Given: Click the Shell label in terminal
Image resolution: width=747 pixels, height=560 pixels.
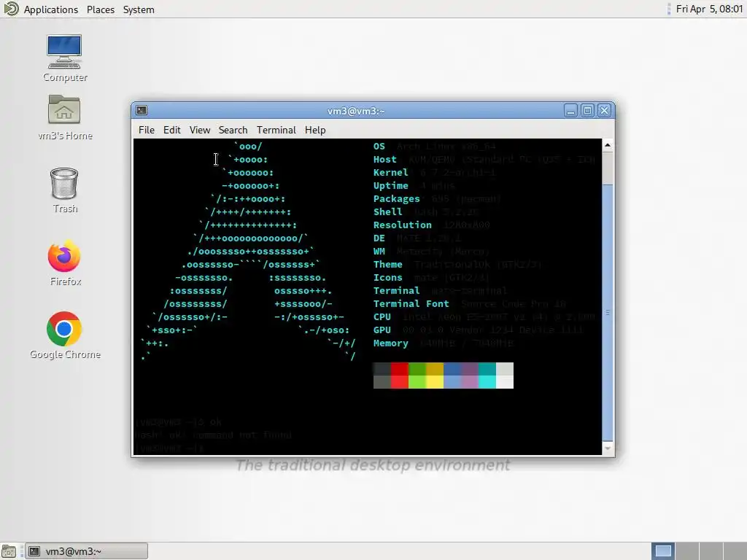Looking at the screenshot, I should [x=388, y=212].
